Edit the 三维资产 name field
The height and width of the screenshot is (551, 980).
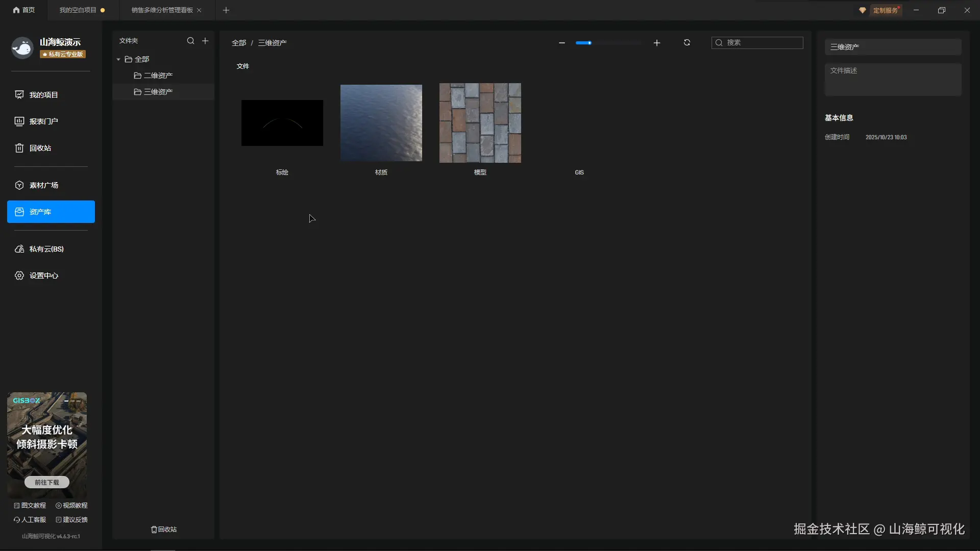[893, 47]
